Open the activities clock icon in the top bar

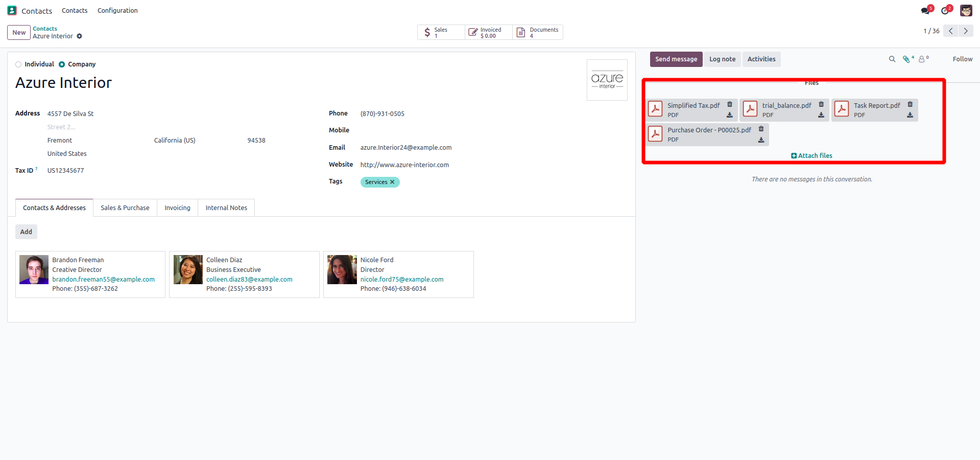pyautogui.click(x=946, y=11)
